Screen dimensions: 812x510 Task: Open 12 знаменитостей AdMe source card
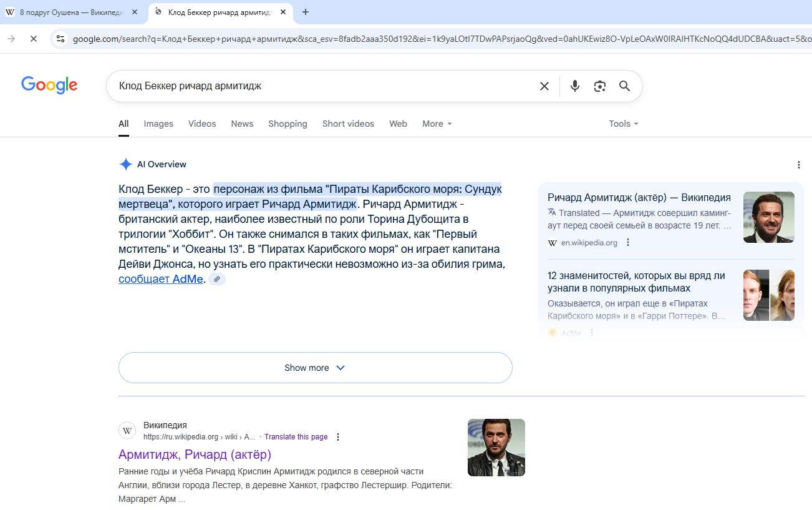click(636, 282)
